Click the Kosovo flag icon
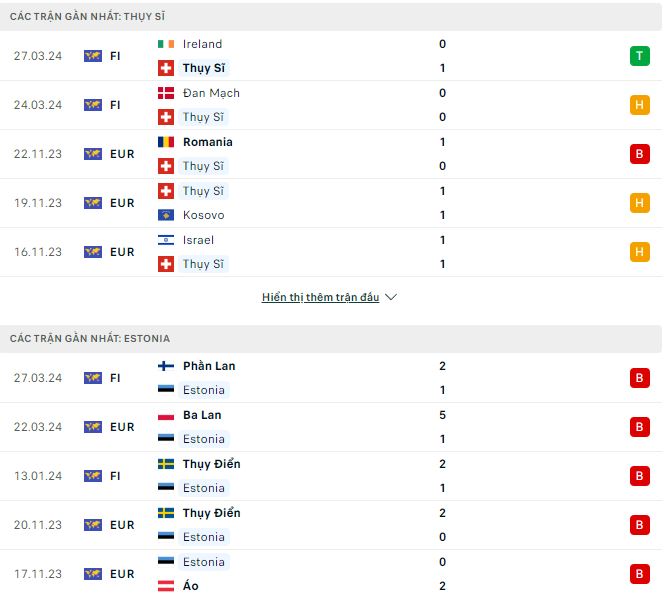Image resolution: width=667 pixels, height=597 pixels. (166, 215)
